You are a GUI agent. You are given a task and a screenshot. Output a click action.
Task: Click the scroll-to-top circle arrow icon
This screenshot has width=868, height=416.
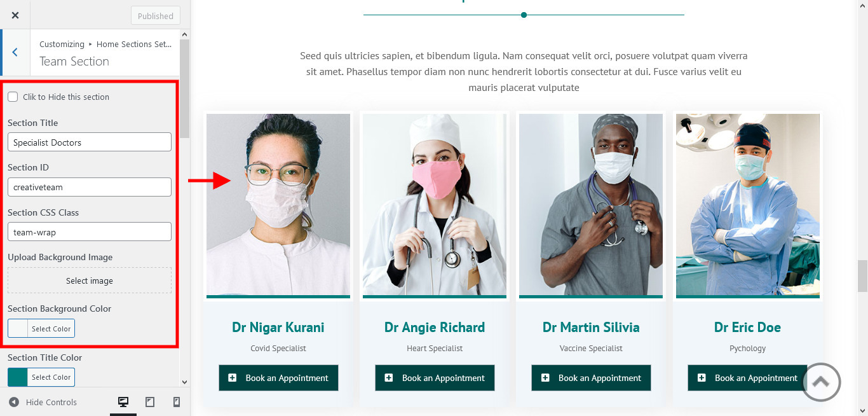click(x=821, y=382)
